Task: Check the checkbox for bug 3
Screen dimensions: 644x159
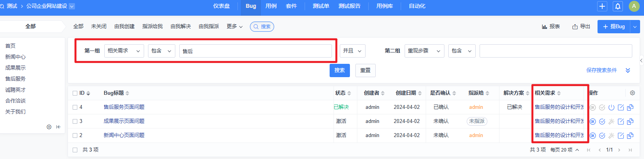Action: click(x=75, y=121)
